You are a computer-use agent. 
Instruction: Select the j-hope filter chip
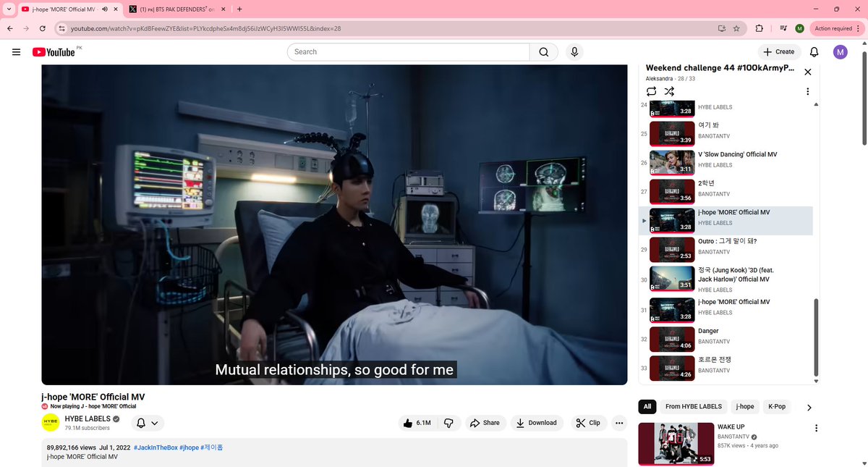pos(745,406)
